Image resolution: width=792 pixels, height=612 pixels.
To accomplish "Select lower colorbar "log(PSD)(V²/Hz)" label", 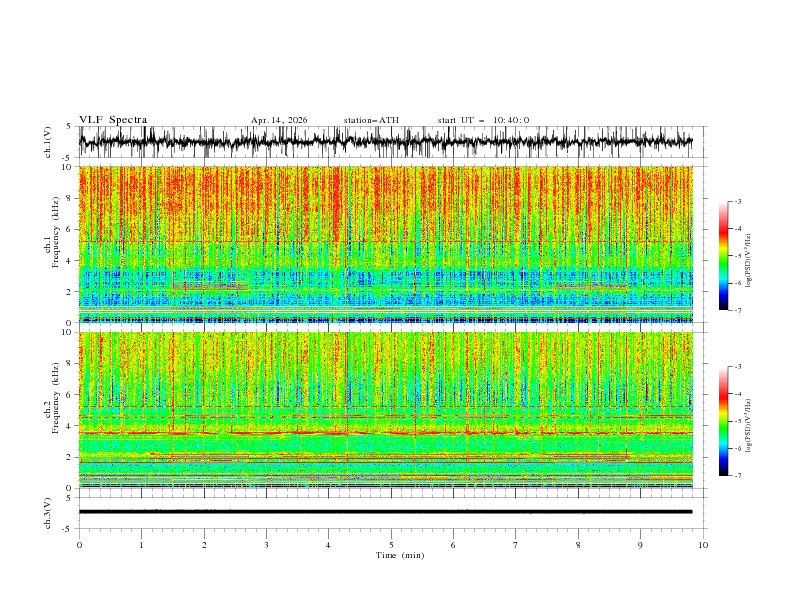I will (x=749, y=425).
